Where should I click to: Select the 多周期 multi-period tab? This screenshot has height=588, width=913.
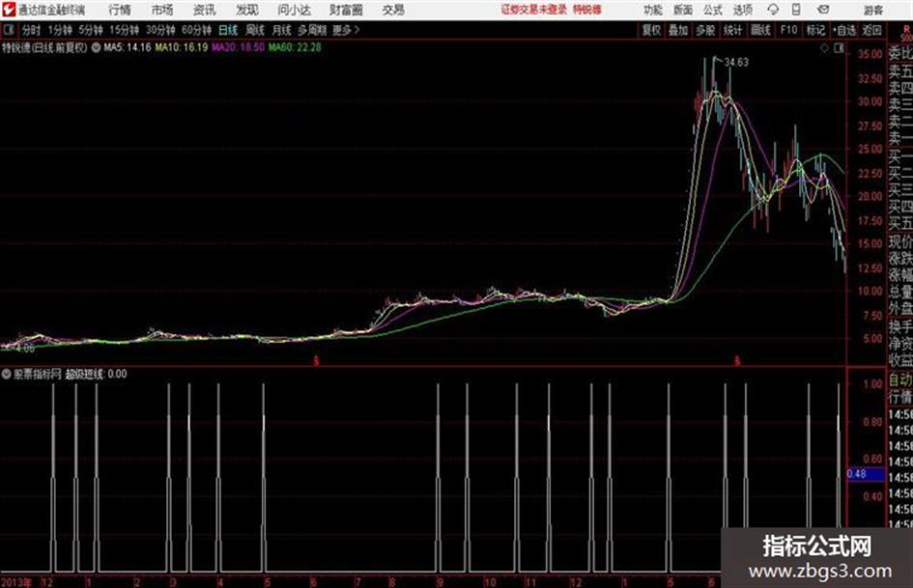[312, 30]
